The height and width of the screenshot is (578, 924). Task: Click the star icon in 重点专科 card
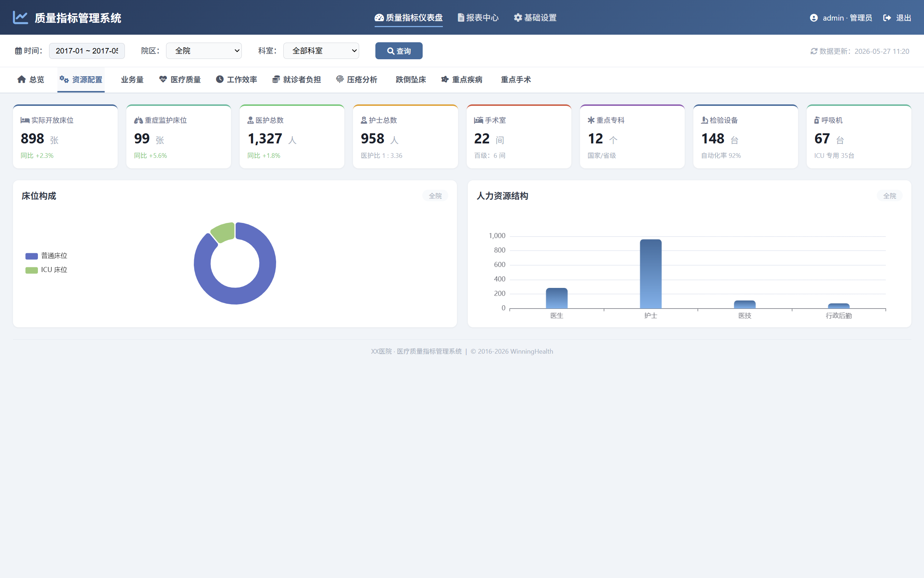[591, 120]
